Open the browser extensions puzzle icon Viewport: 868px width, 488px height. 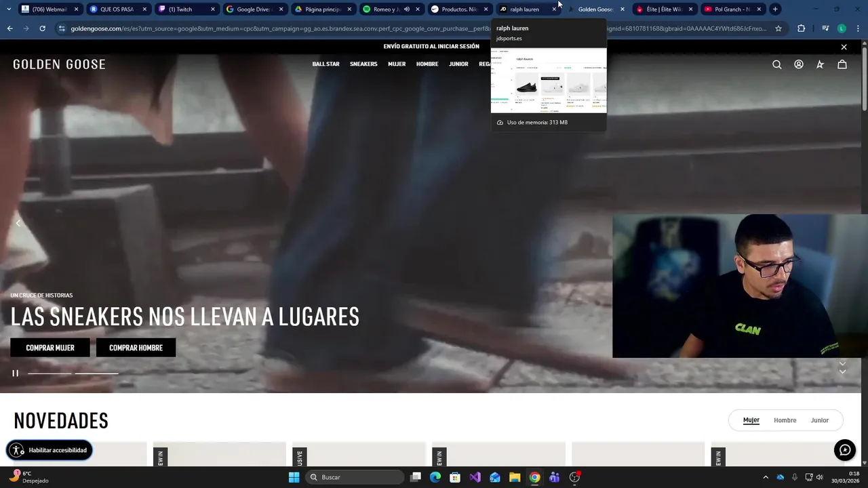[802, 28]
